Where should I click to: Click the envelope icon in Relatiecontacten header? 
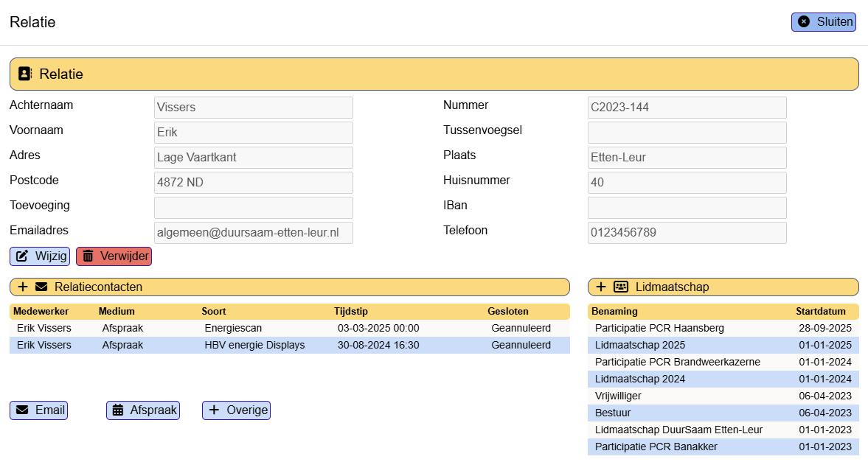click(x=41, y=287)
